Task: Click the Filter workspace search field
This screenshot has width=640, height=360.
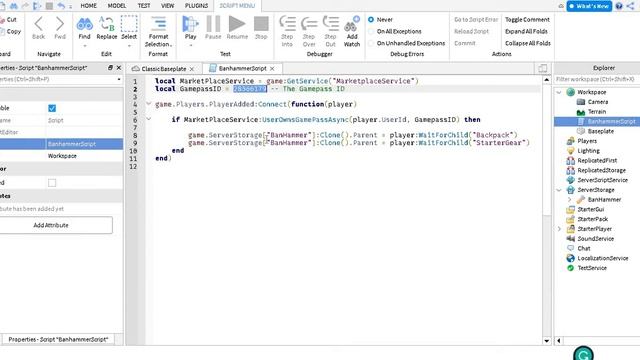Action: pyautogui.click(x=597, y=79)
